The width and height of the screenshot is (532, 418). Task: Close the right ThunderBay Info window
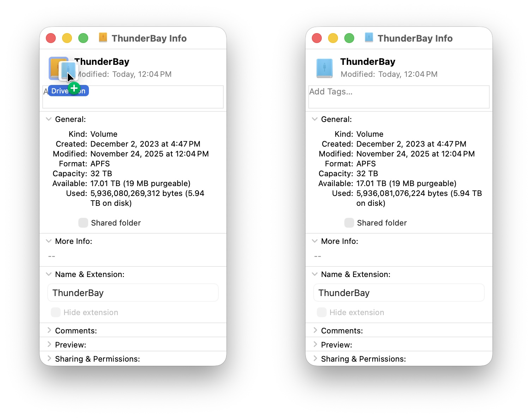(317, 38)
